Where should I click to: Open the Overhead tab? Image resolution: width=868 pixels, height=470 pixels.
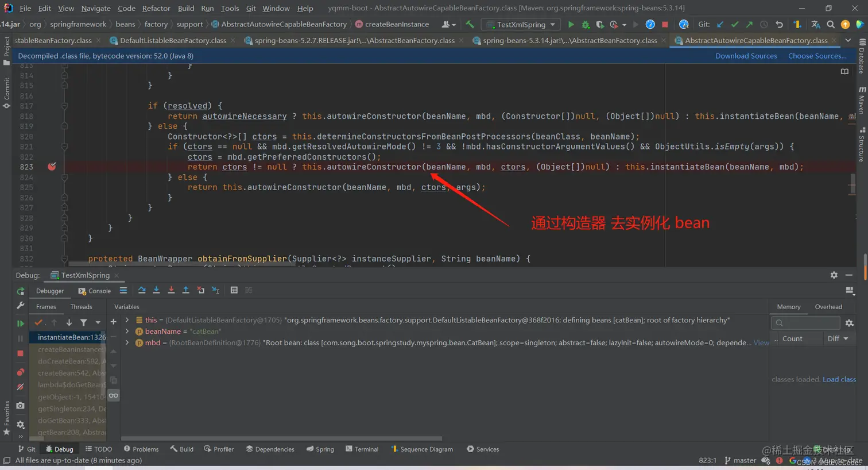pyautogui.click(x=828, y=307)
